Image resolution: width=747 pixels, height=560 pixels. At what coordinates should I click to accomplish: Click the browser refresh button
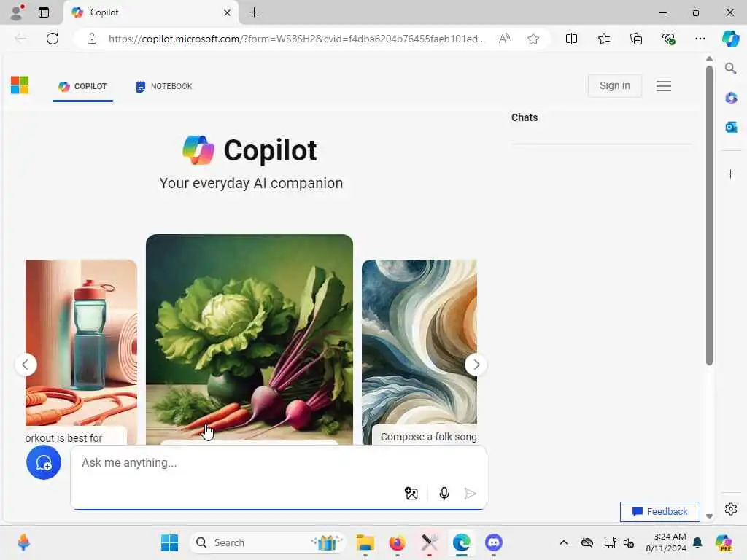tap(53, 39)
